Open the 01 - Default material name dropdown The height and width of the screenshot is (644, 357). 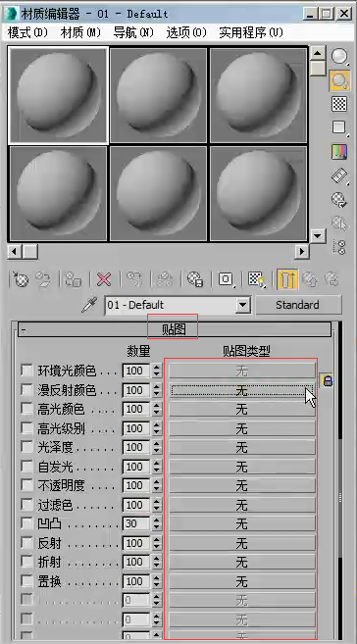point(244,305)
